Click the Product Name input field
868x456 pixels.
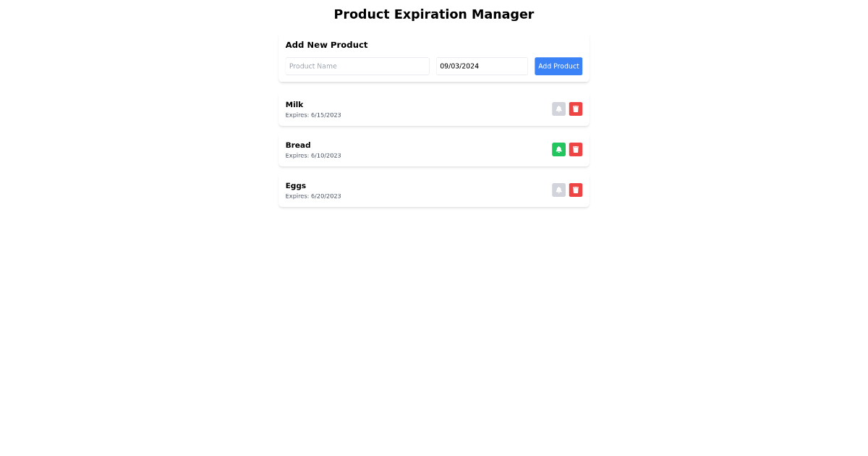click(x=357, y=66)
